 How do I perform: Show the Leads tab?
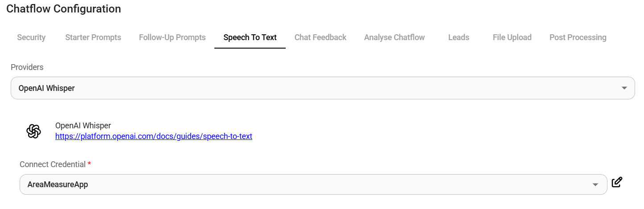point(459,37)
